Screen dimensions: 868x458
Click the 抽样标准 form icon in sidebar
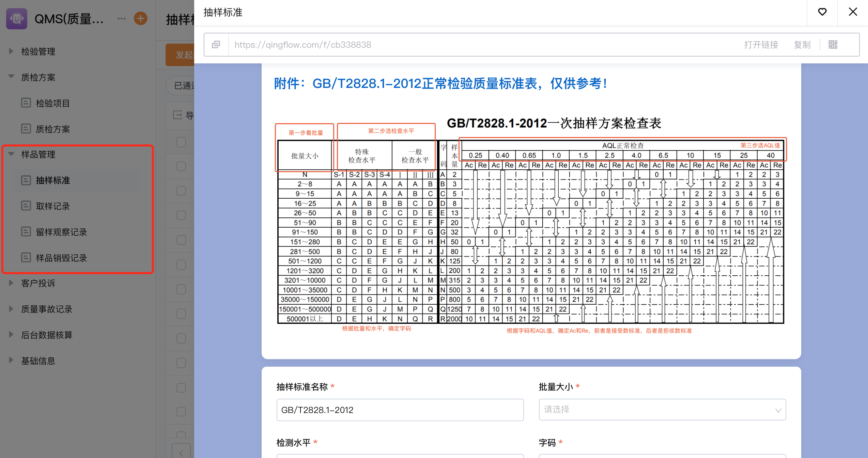pyautogui.click(x=26, y=180)
